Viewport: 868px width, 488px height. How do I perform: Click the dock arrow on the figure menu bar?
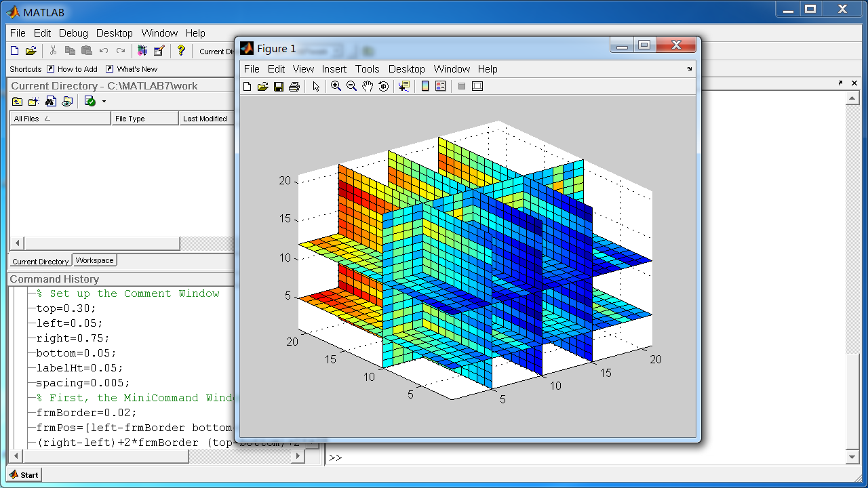(690, 69)
